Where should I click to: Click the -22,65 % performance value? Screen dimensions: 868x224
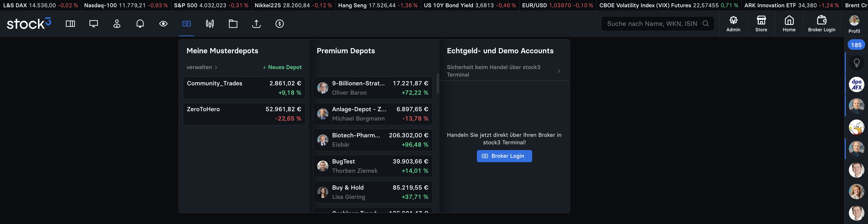(288, 118)
